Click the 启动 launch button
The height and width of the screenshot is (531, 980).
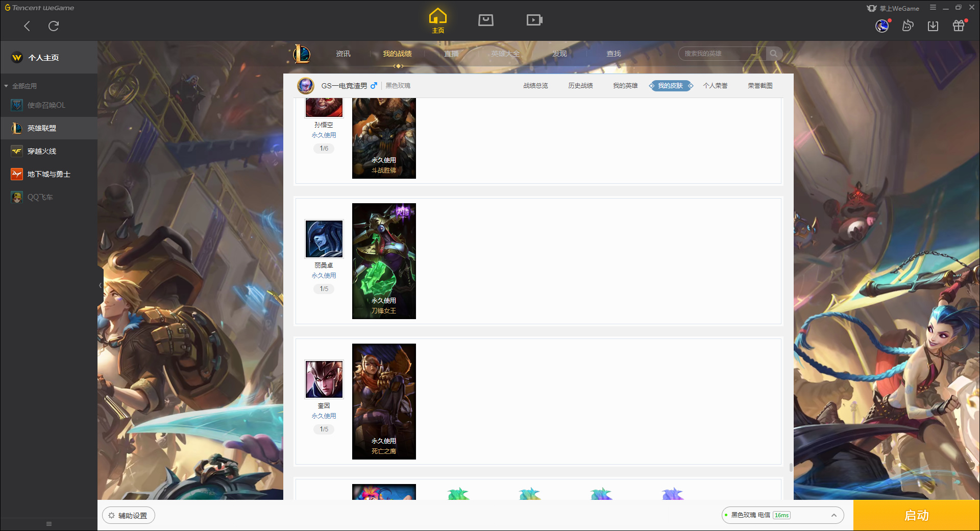pos(916,515)
